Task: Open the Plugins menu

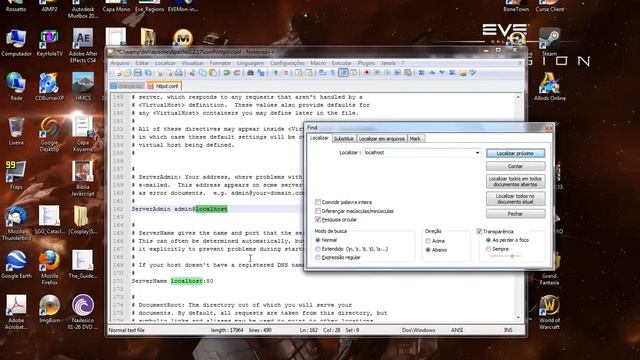Action: point(366,63)
